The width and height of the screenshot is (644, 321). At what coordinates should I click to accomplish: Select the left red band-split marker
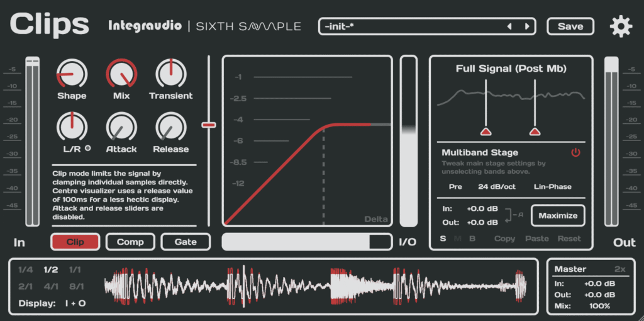(x=486, y=132)
